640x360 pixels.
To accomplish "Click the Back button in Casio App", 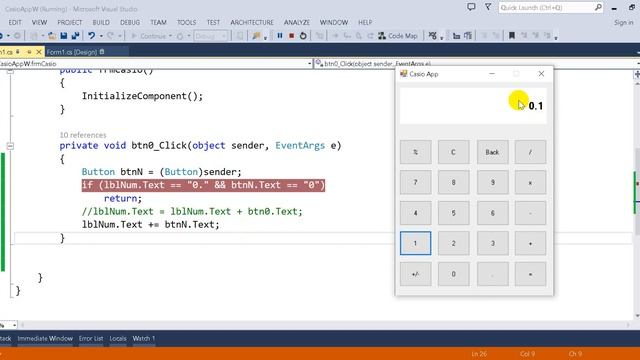I will click(492, 152).
